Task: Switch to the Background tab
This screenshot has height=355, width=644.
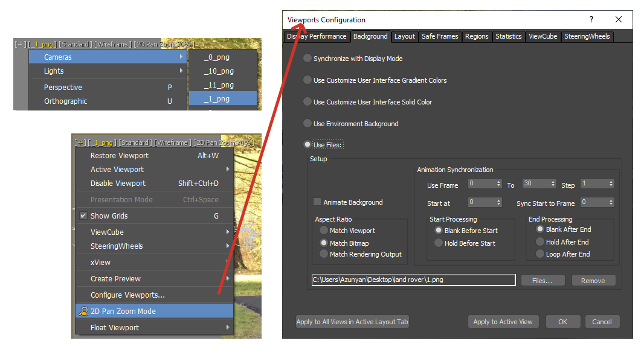Action: 370,36
